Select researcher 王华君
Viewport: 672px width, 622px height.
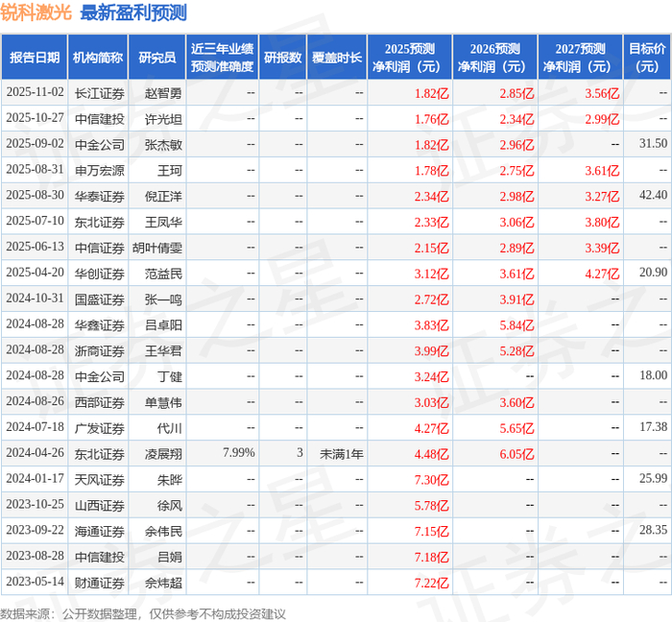tap(163, 351)
